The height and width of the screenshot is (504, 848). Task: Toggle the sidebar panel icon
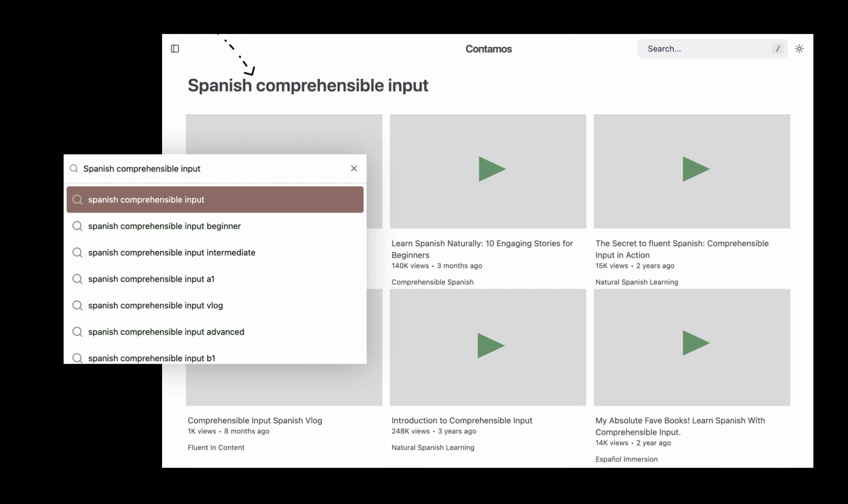coord(175,49)
